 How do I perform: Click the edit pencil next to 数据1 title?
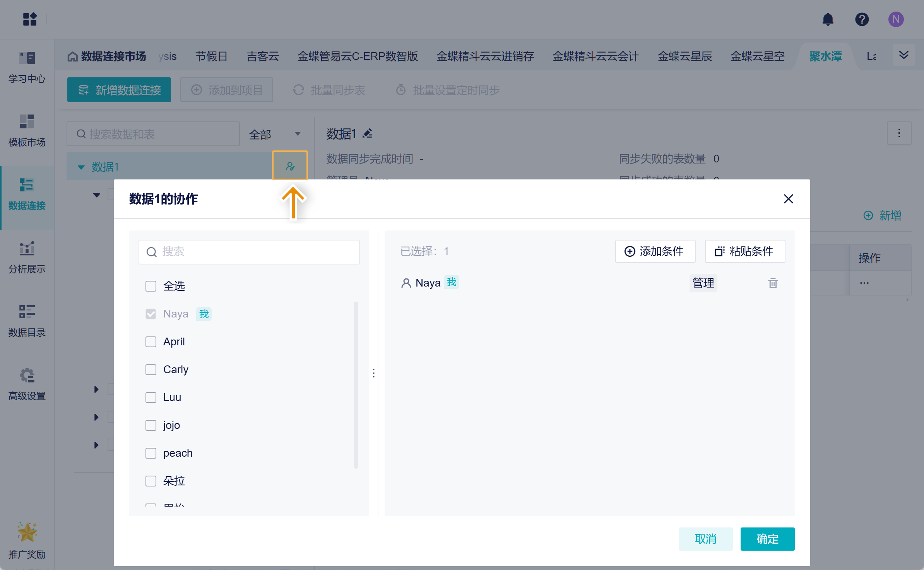[368, 134]
